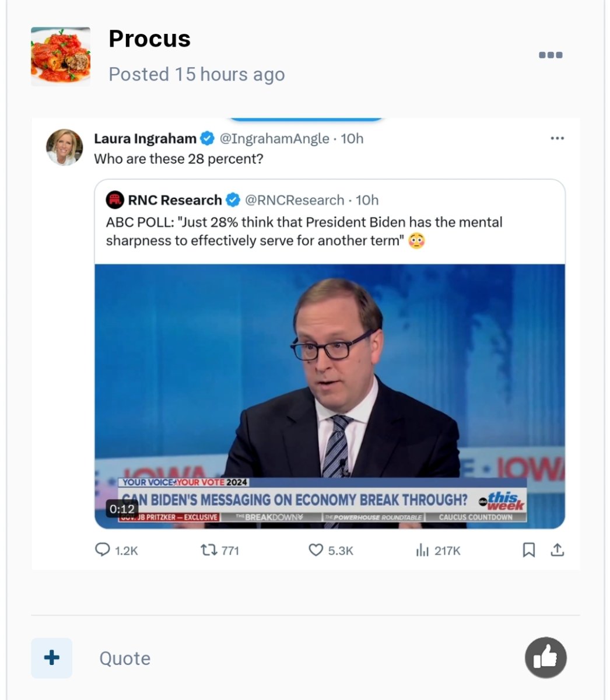Click the RNC Research elephant logo
The image size is (610, 700).
click(115, 200)
